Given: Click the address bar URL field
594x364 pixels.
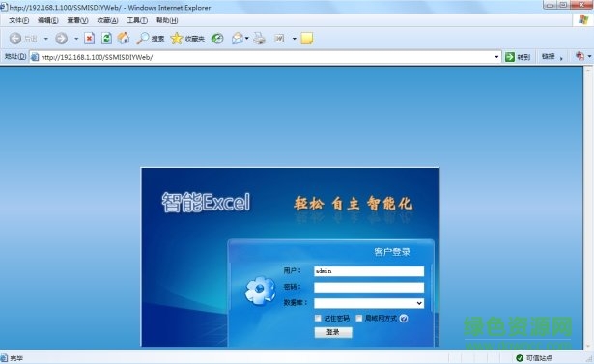Looking at the screenshot, I should pos(266,57).
